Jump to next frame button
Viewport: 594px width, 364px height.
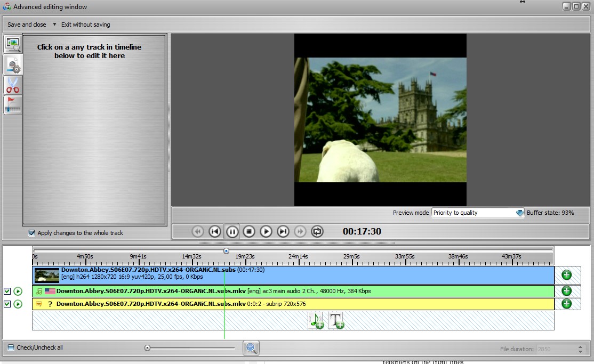[283, 231]
